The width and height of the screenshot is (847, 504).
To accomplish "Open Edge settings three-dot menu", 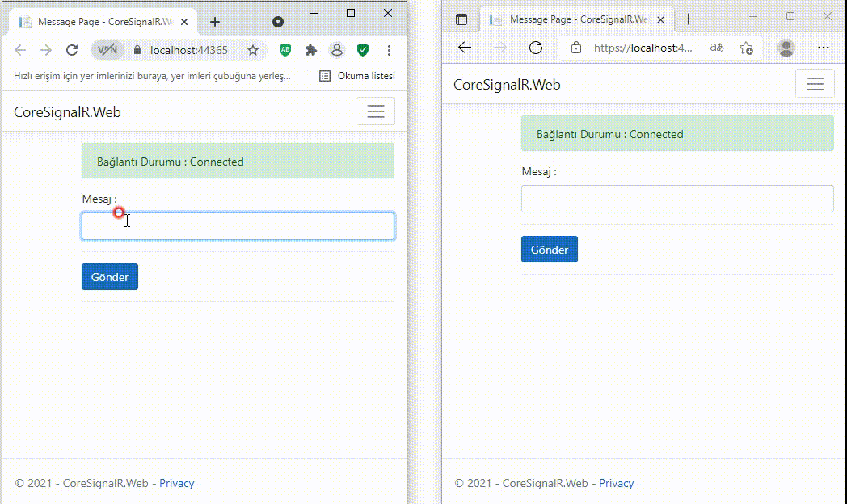I will pyautogui.click(x=824, y=48).
